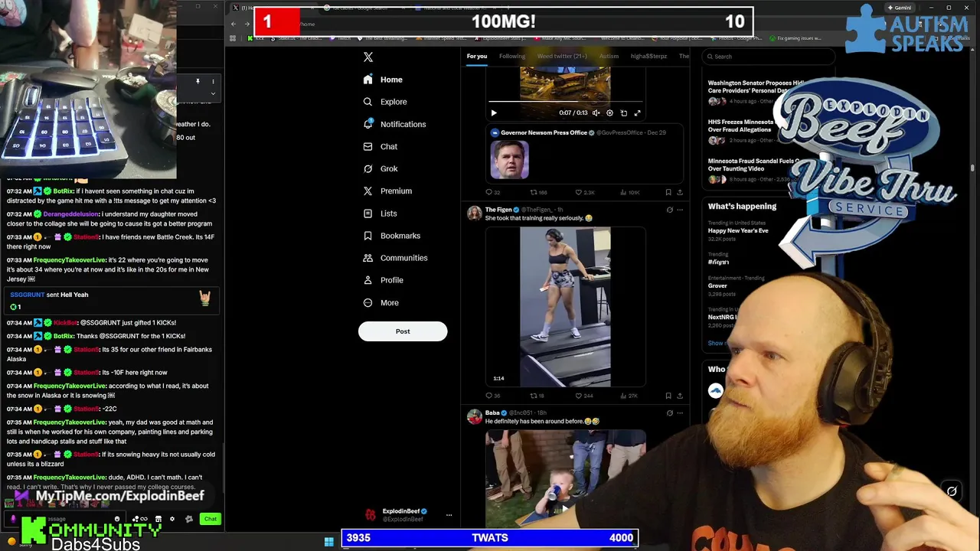Viewport: 980px width, 551px height.
Task: Switch to higha$$terpz tab
Action: tap(648, 56)
